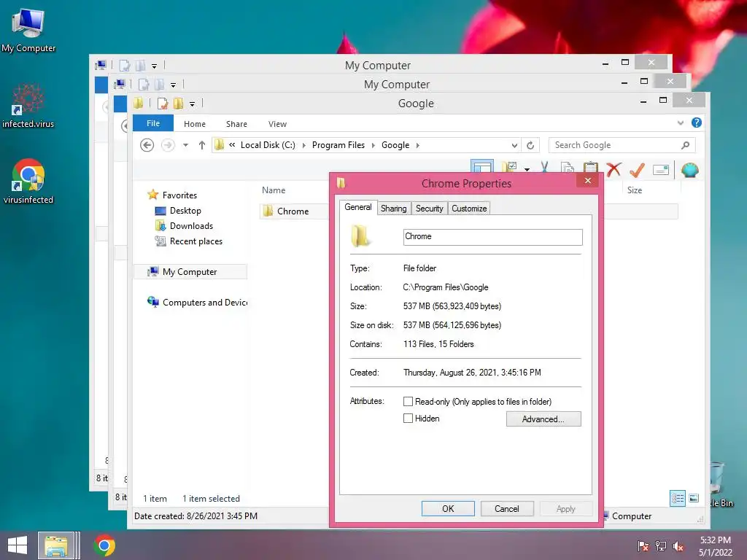This screenshot has width=747, height=560.
Task: Confirm Chrome Properties with OK
Action: 448,508
